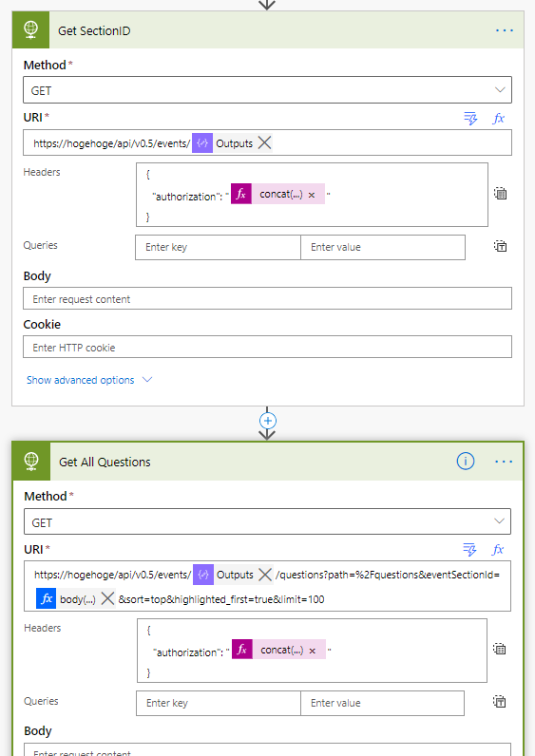The height and width of the screenshot is (756, 535).
Task: Open the Get SectionID ellipsis menu
Action: [505, 30]
